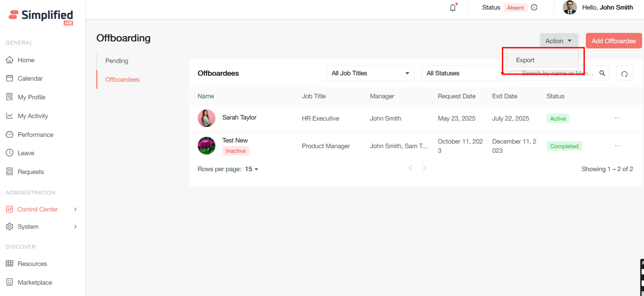Open the Action dropdown
The image size is (644, 296).
(x=558, y=41)
